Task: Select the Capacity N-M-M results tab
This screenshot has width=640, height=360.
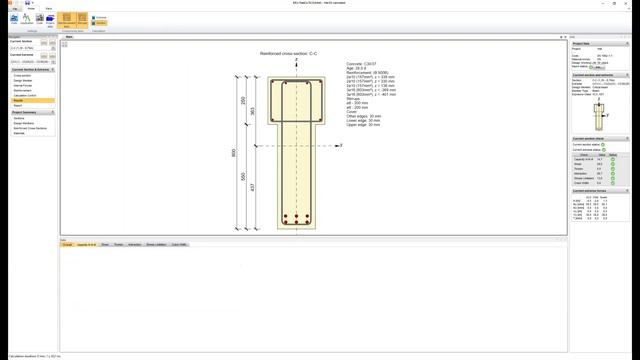Action: tap(87, 244)
